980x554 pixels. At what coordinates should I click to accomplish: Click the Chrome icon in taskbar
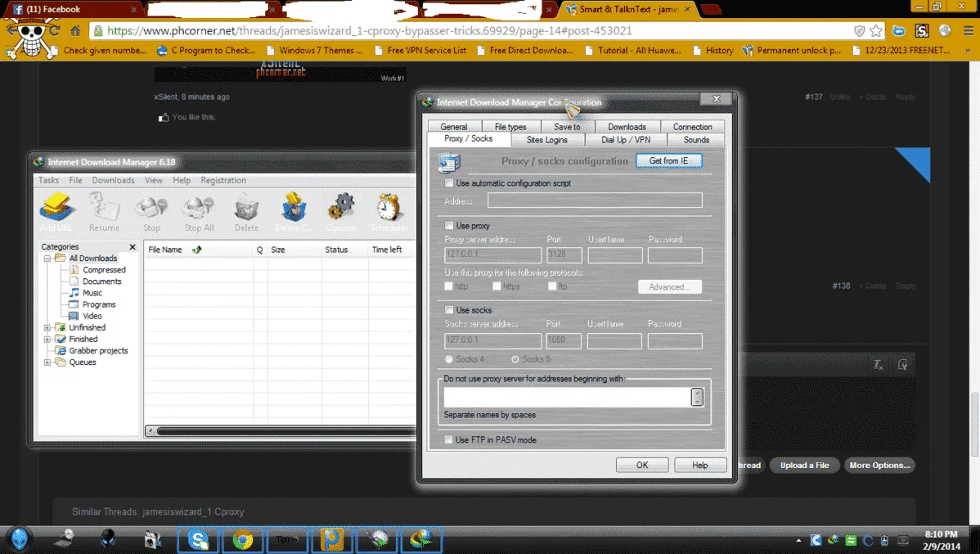(x=242, y=539)
